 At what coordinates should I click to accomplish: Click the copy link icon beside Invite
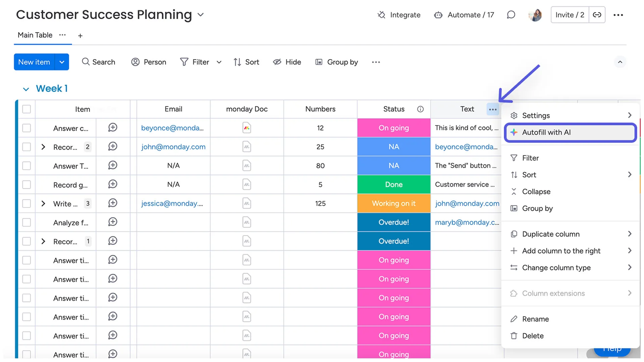(597, 15)
